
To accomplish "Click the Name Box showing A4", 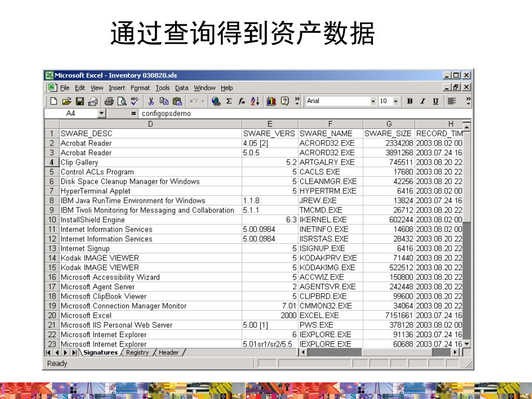I will click(x=71, y=113).
